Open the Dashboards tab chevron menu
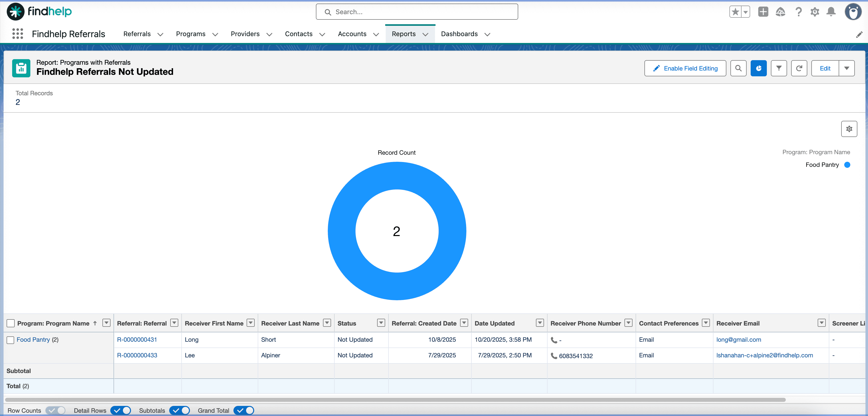 pyautogui.click(x=487, y=34)
